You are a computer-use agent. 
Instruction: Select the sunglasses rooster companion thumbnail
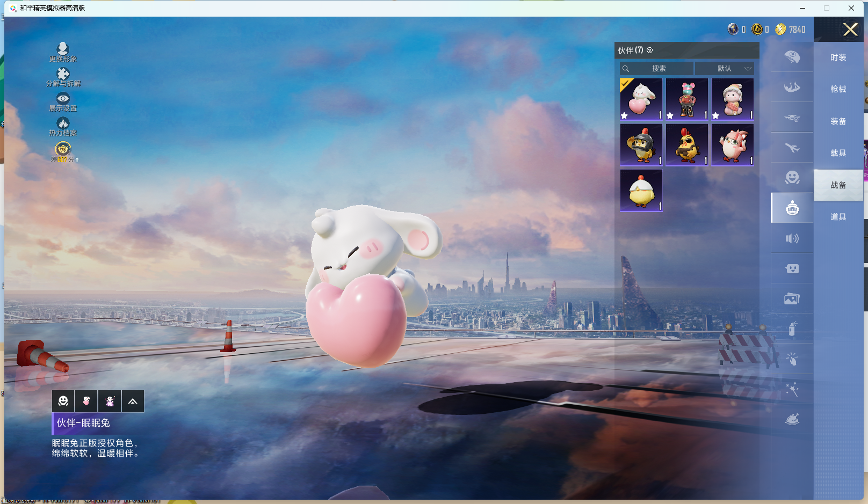[686, 145]
